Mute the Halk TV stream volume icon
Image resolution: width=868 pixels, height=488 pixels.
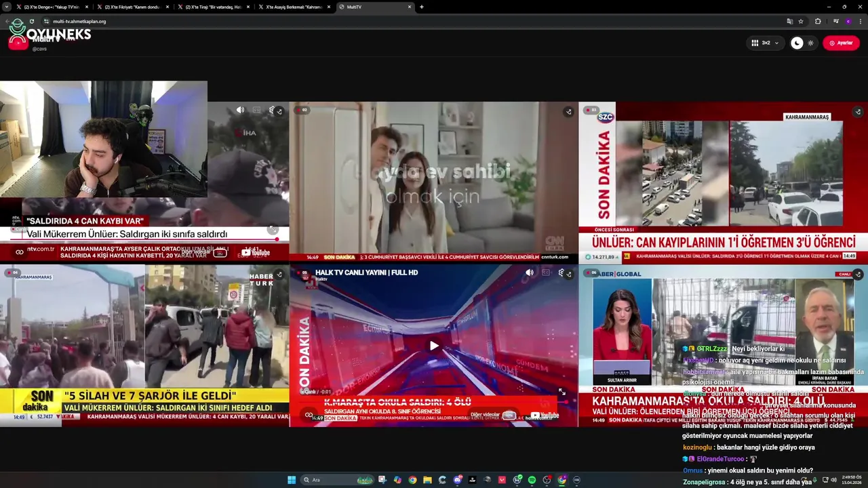click(x=530, y=272)
